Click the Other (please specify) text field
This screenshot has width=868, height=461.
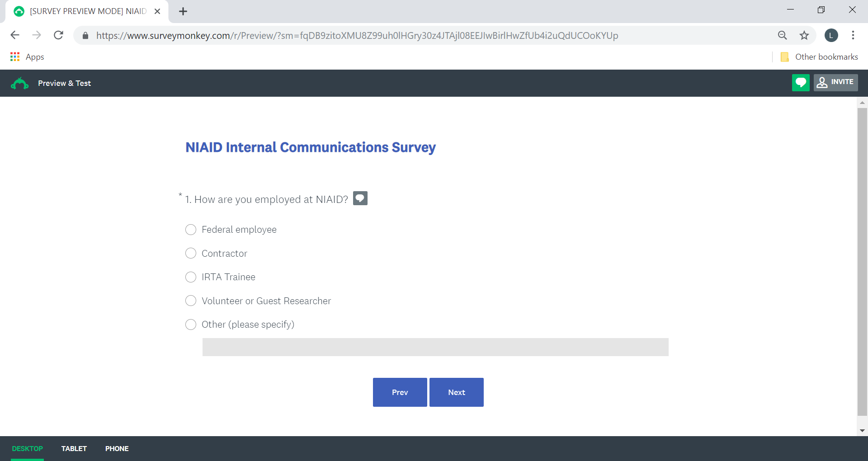click(x=435, y=347)
